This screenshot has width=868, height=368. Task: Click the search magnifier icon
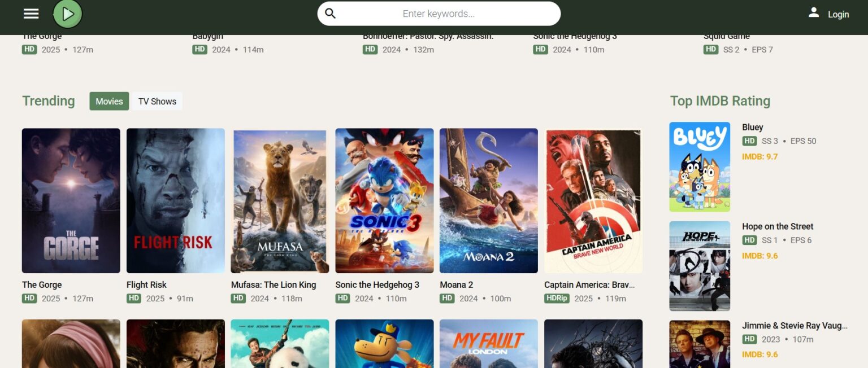pos(331,13)
